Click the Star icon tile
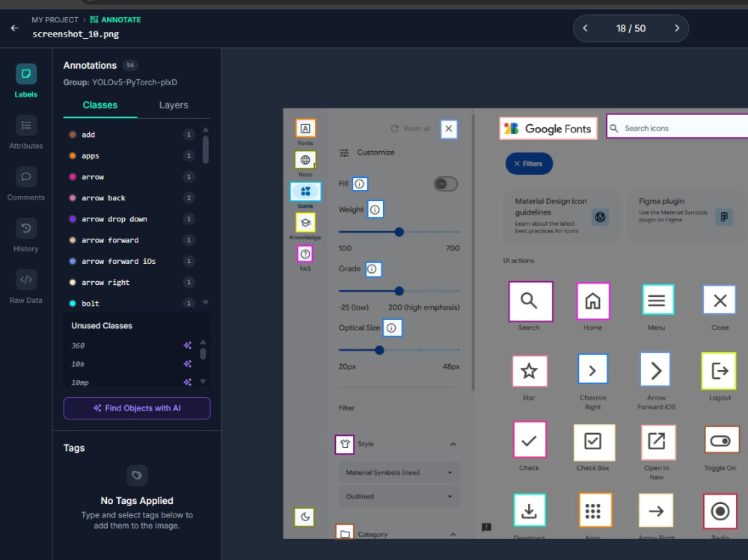This screenshot has width=748, height=560. (529, 371)
